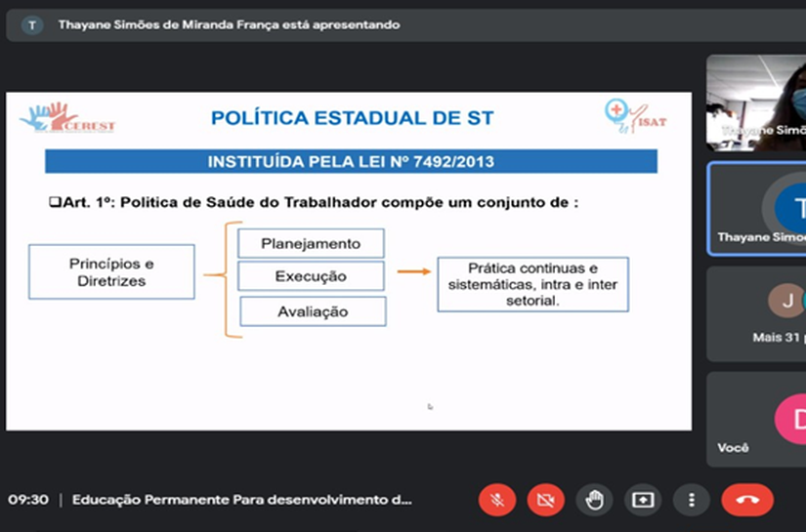Viewport: 806px width, 532px height.
Task: Click the CEREST logo on the slide
Action: click(67, 117)
